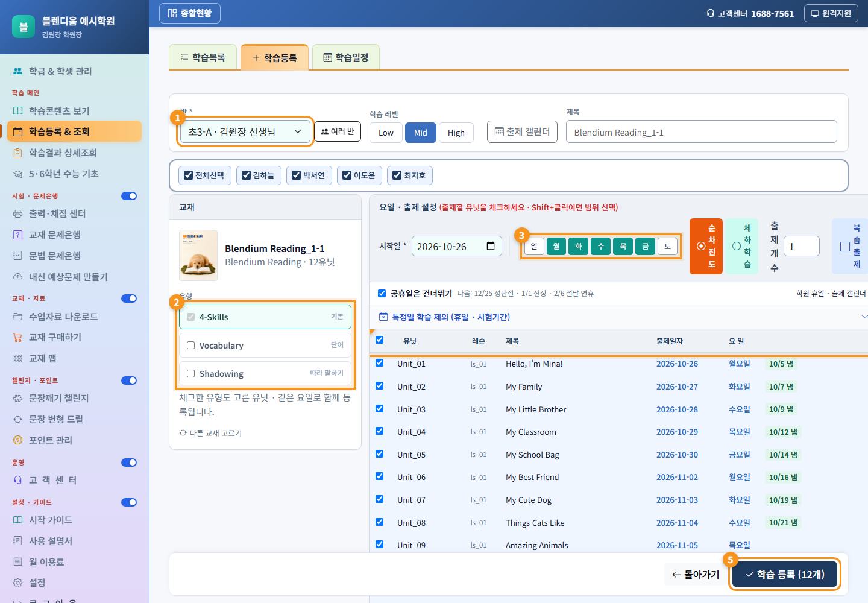Select the Low level option
The image size is (868, 603).
pos(386,133)
